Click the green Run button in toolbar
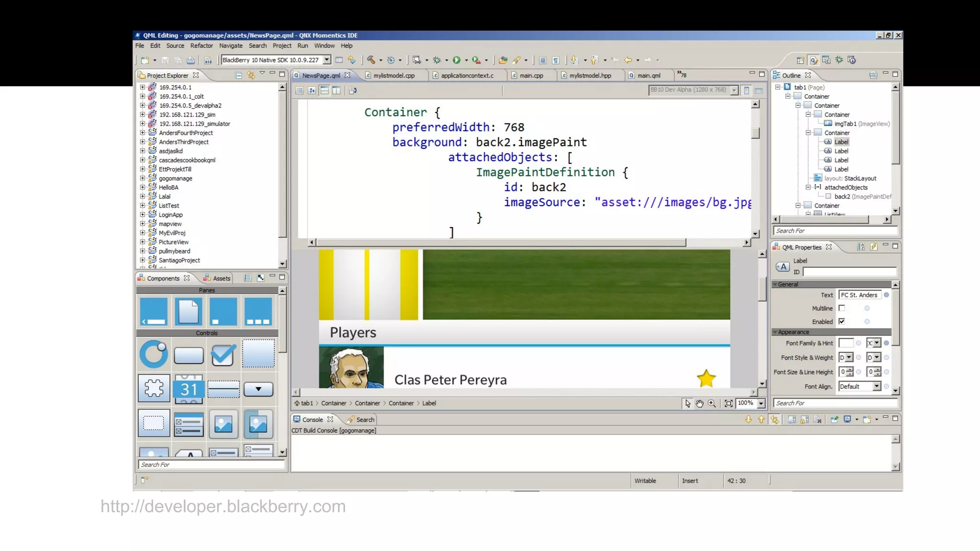This screenshot has height=551, width=980. point(457,60)
